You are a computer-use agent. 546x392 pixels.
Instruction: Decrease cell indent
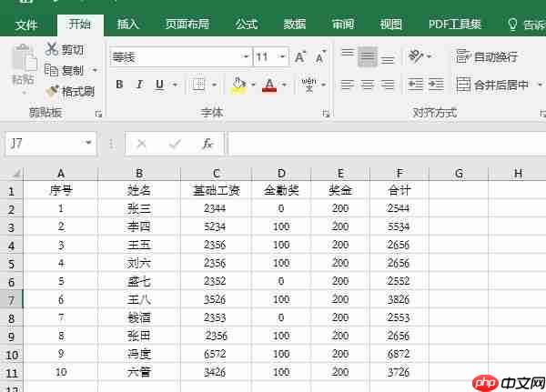(x=416, y=85)
